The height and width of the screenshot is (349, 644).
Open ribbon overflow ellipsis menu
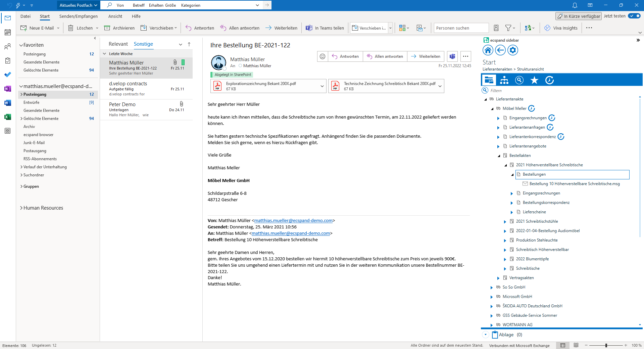click(x=589, y=28)
